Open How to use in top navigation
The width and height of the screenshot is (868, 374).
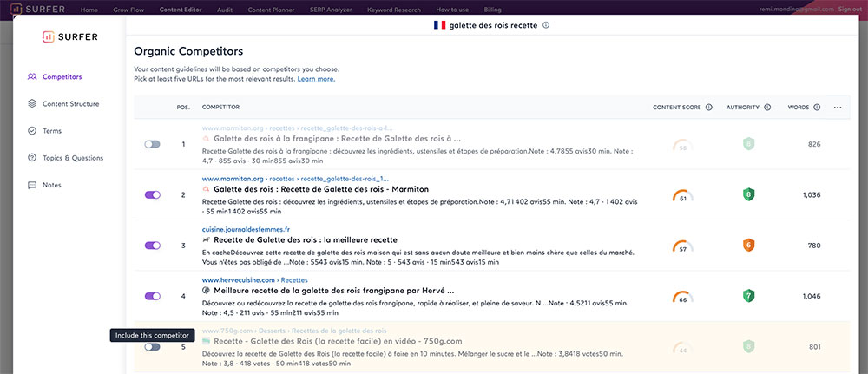point(452,10)
